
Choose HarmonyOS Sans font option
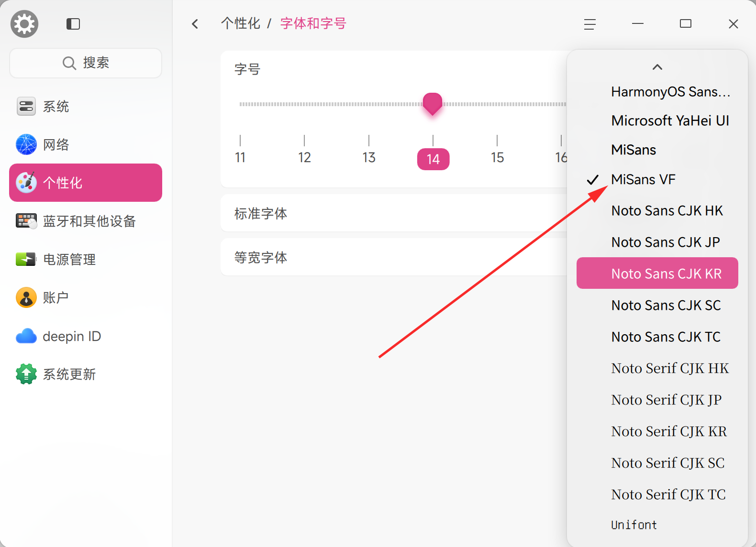tap(657, 92)
